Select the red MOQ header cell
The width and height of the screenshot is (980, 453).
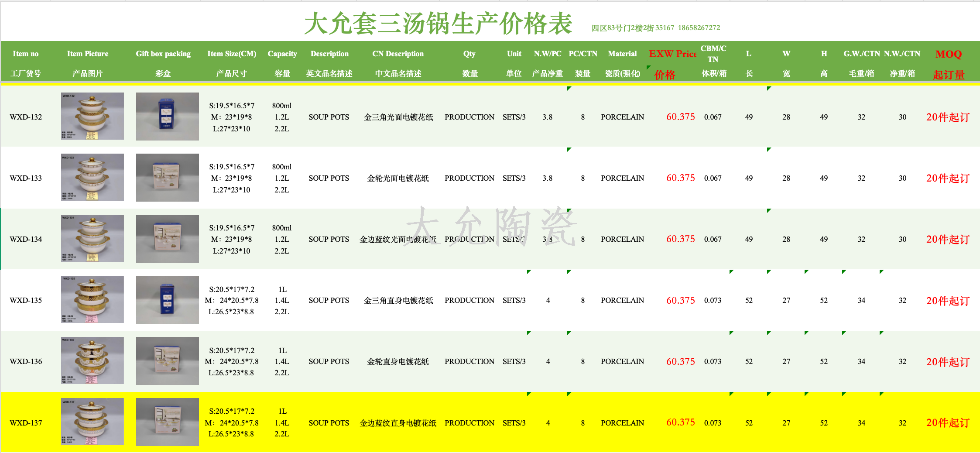click(948, 55)
